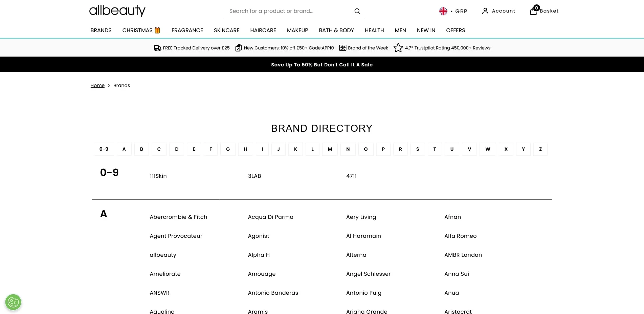Open cookie preferences icon

pos(13,302)
